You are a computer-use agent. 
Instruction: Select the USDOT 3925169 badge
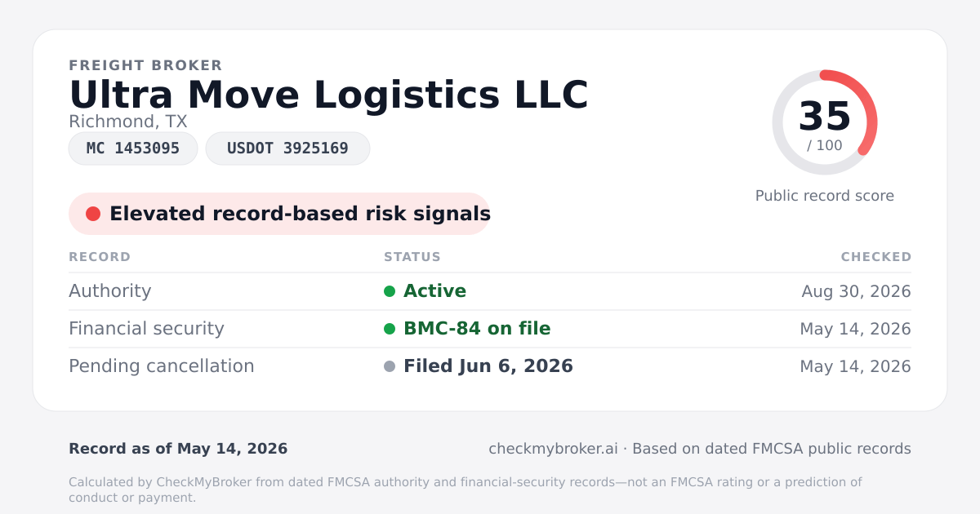[x=287, y=148]
